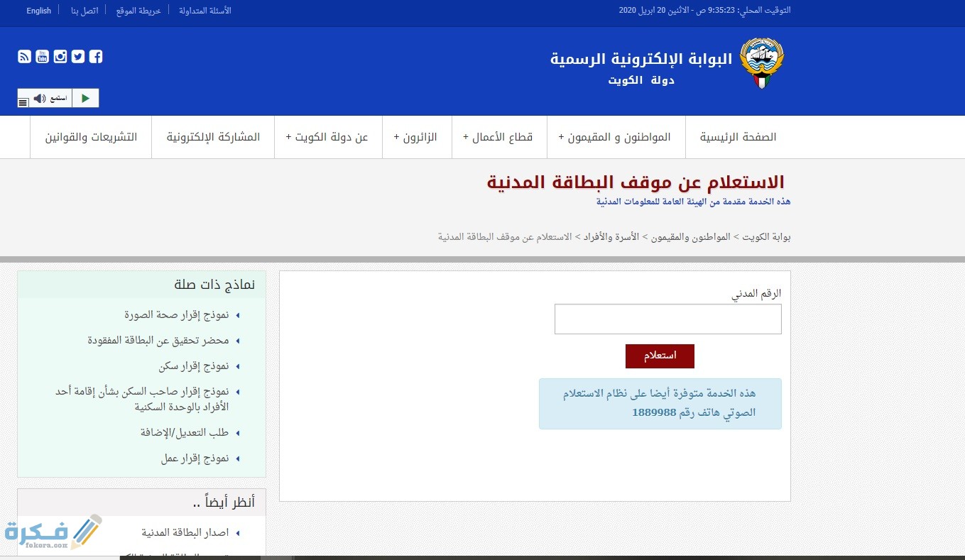
Task: Expand the المواطنون و المقيمون menu
Action: pos(616,137)
